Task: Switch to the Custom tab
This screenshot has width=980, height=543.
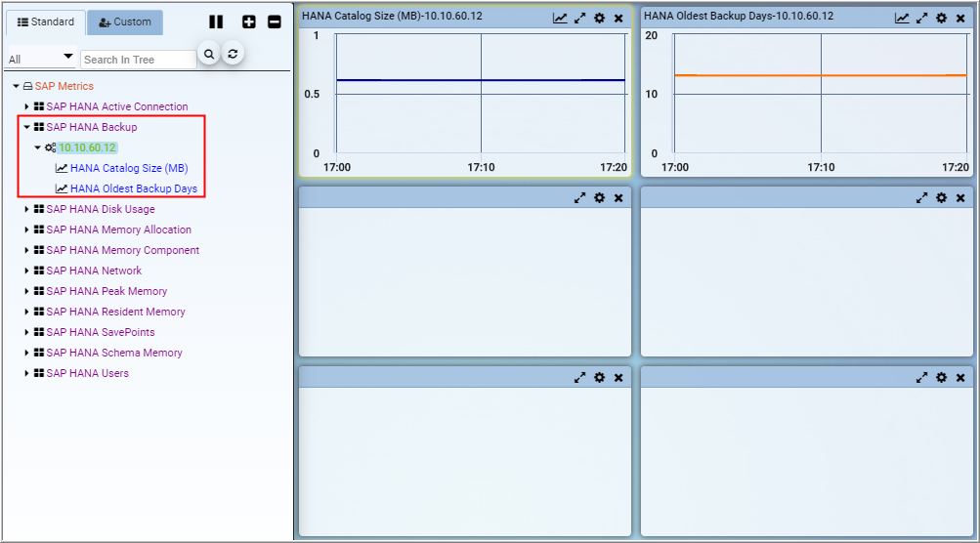Action: pos(125,21)
